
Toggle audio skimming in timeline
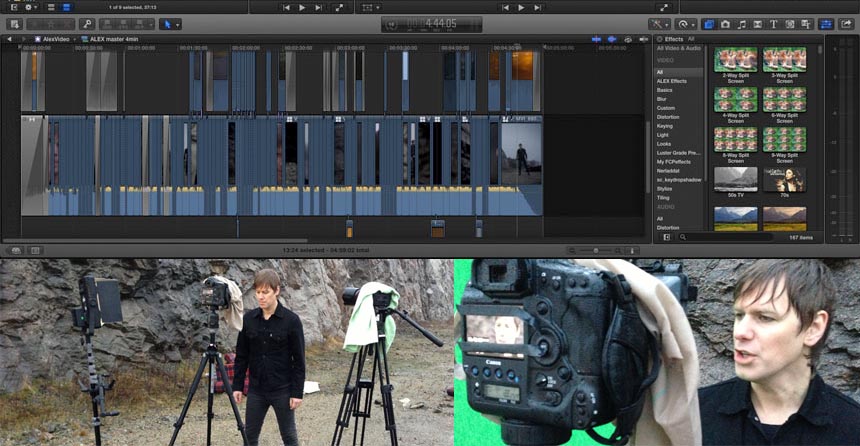pos(612,39)
